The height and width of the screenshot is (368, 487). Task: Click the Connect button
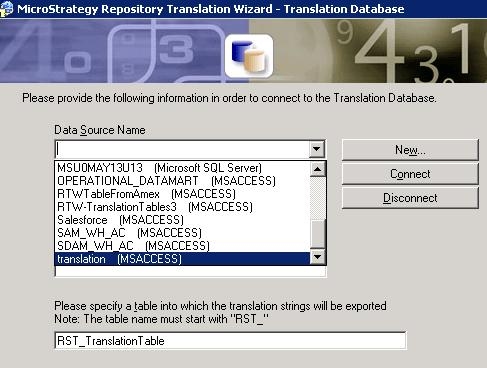point(410,174)
